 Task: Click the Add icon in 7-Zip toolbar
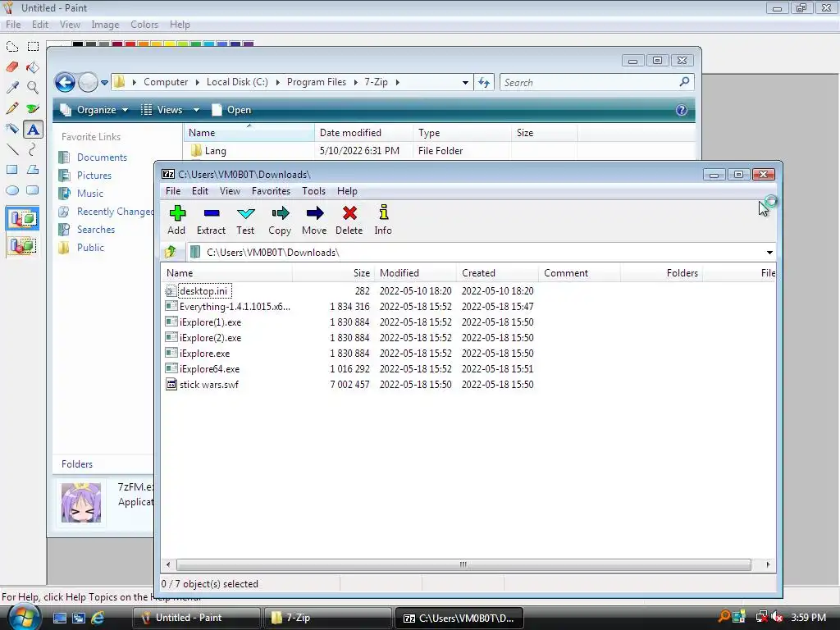[177, 213]
